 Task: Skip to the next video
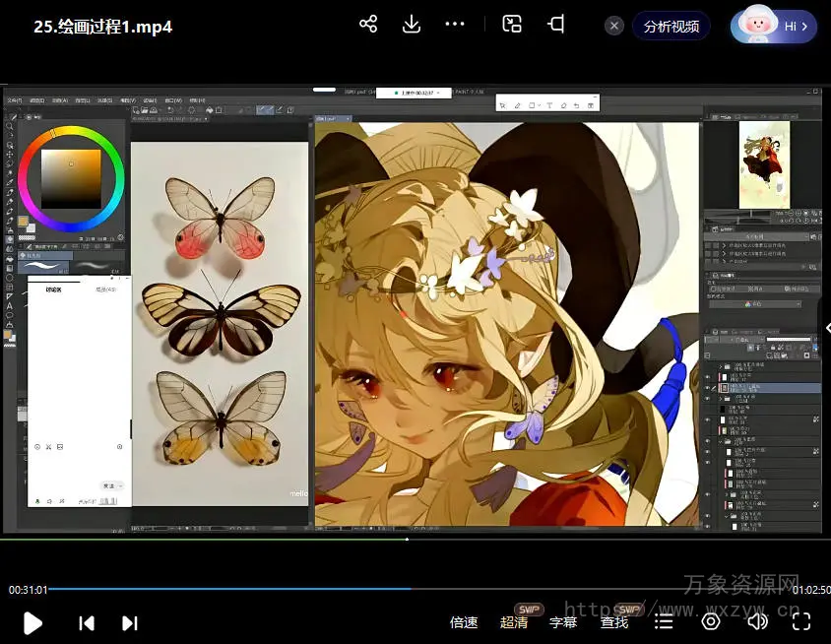click(x=129, y=622)
